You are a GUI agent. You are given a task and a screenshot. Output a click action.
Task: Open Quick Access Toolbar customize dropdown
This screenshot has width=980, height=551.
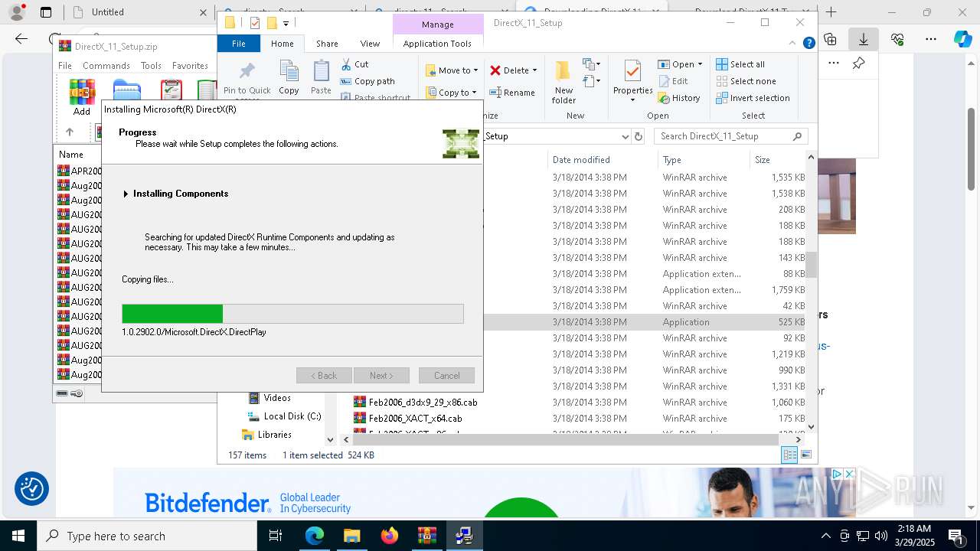pyautogui.click(x=286, y=24)
